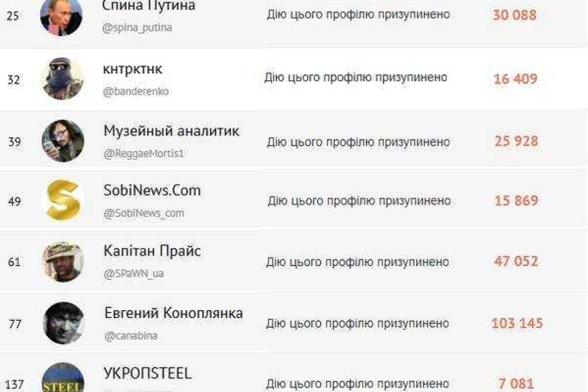588x392 pixels.
Task: Click the @SobiNews_com handle
Action: [145, 213]
